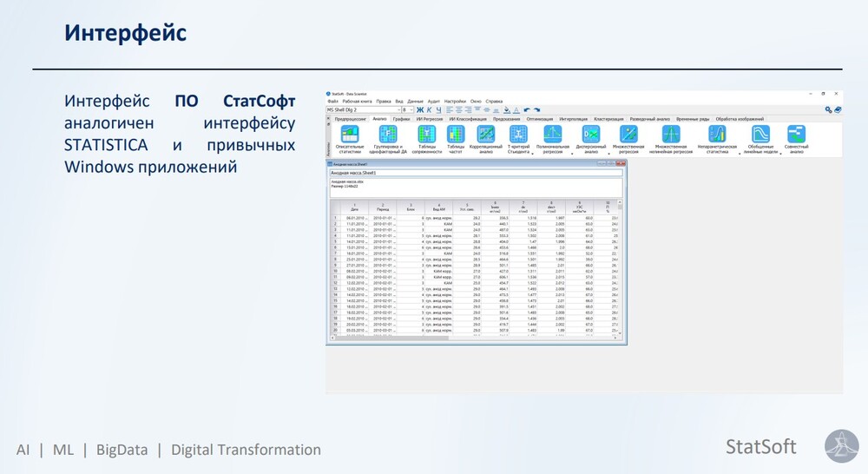Expand Полиномиальная регрессия dropdown arrow
The width and height of the screenshot is (868, 474).
[572, 154]
